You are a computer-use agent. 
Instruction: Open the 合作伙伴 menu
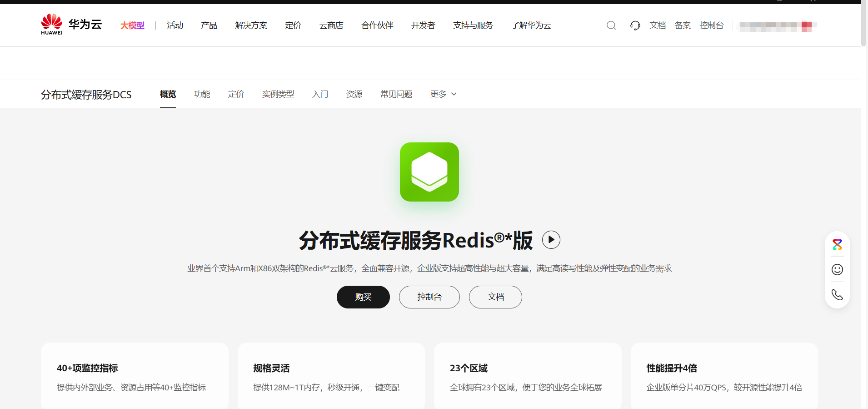pyautogui.click(x=377, y=25)
